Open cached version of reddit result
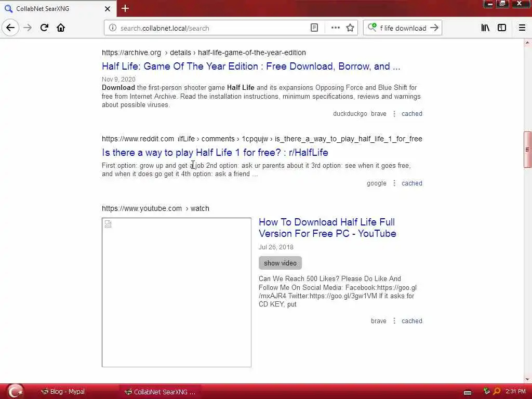 tap(412, 183)
